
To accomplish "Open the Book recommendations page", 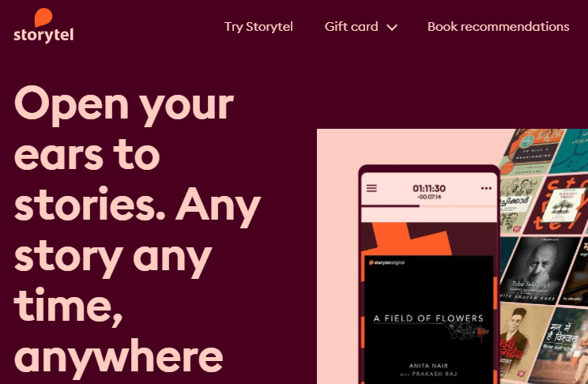I will click(x=499, y=27).
